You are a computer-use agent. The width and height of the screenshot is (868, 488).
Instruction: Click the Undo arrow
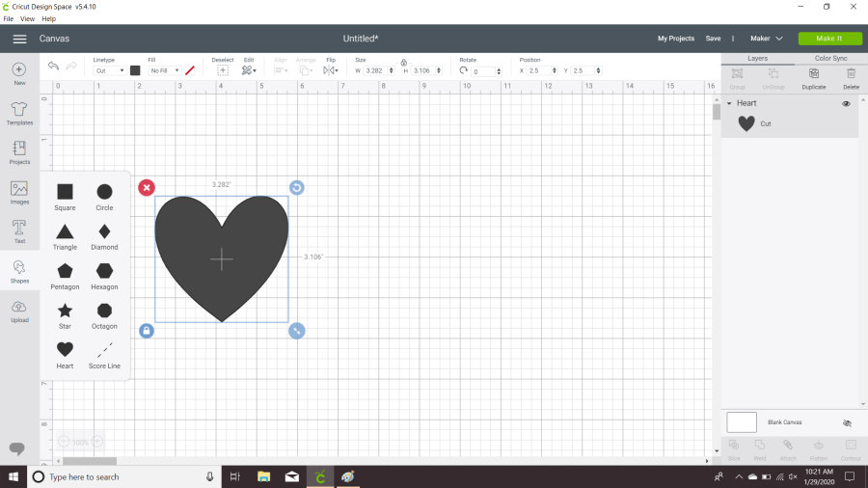tap(54, 66)
